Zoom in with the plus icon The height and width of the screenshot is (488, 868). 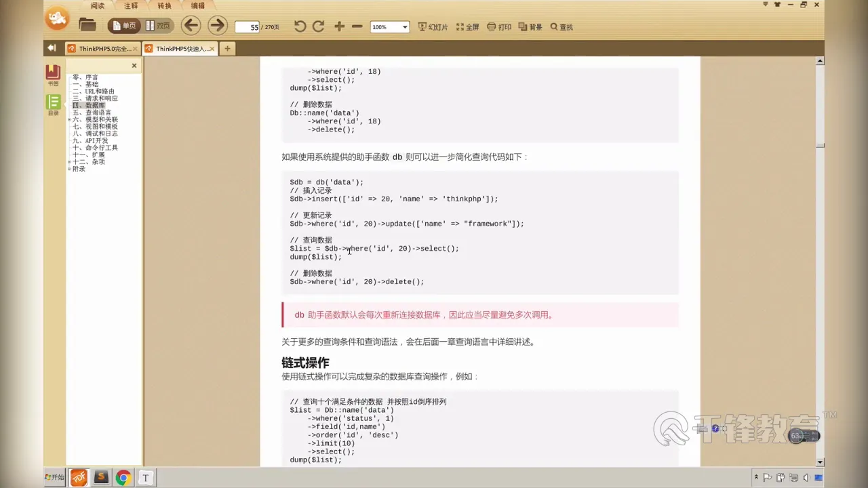pyautogui.click(x=339, y=26)
